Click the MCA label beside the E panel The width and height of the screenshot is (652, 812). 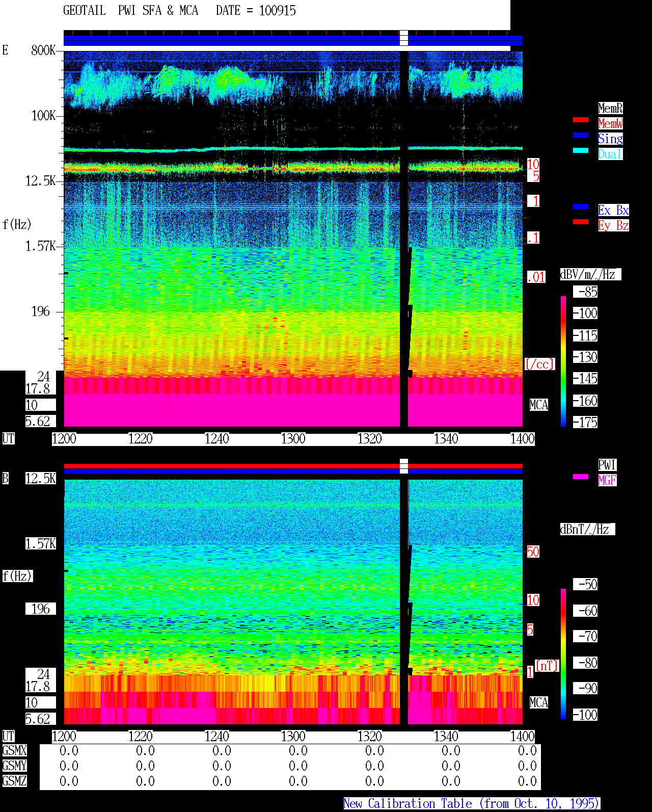pos(539,405)
